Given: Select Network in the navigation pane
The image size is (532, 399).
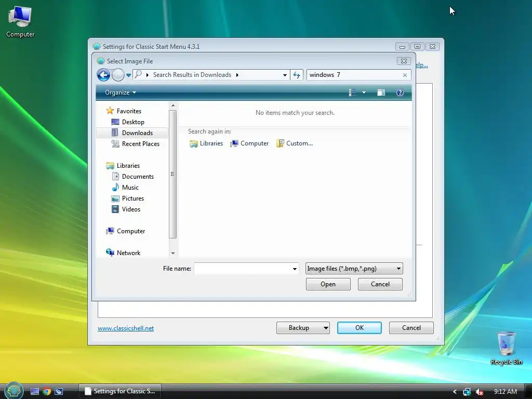Looking at the screenshot, I should (x=128, y=253).
